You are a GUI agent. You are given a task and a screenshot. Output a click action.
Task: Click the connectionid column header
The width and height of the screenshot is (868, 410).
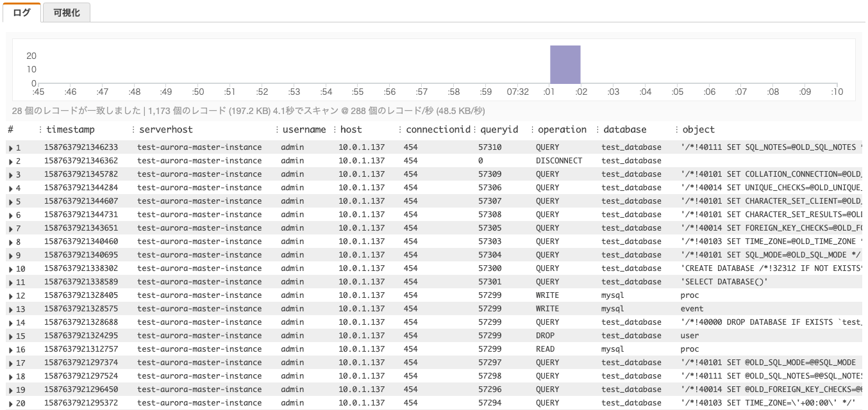click(438, 129)
